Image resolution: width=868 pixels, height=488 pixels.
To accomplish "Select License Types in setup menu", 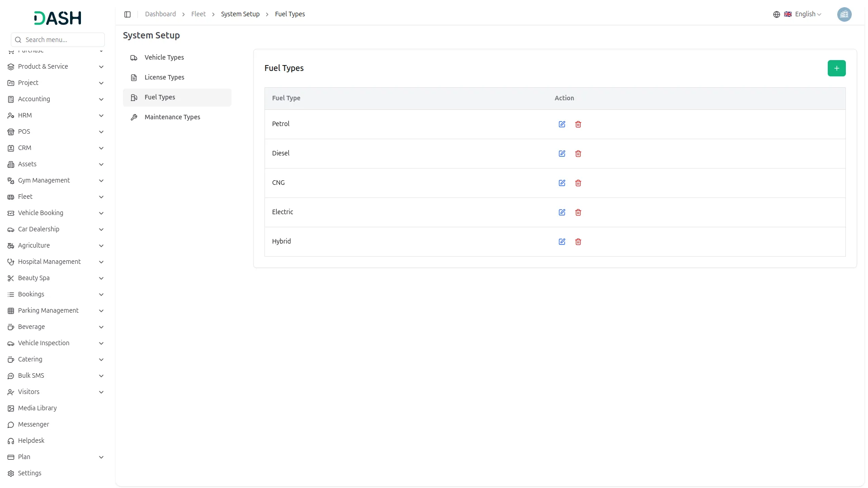I will coord(164,77).
